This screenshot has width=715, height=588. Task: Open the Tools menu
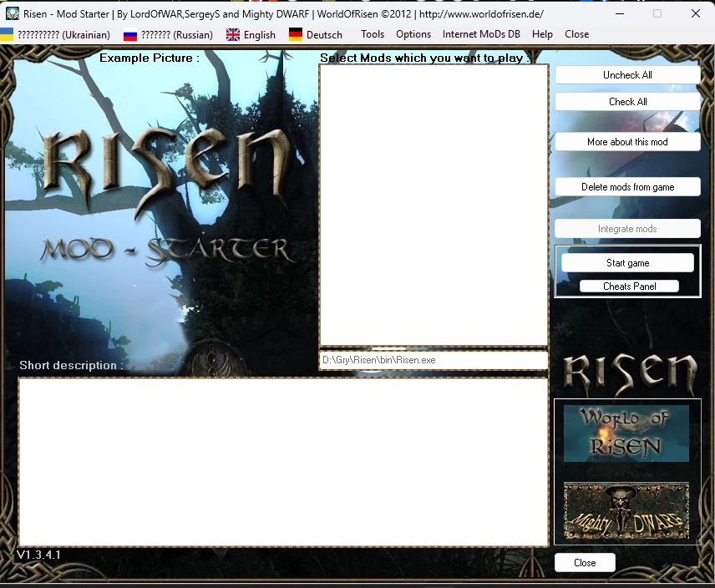tap(373, 34)
